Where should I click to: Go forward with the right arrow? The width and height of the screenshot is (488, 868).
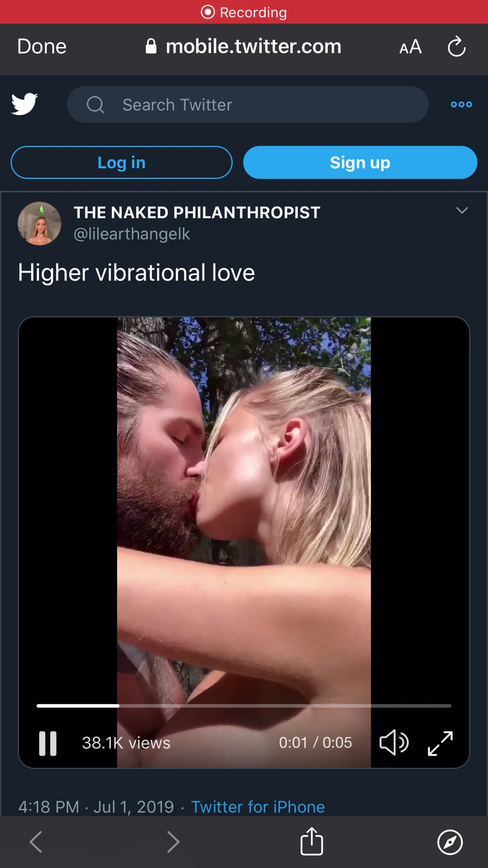coord(173,842)
